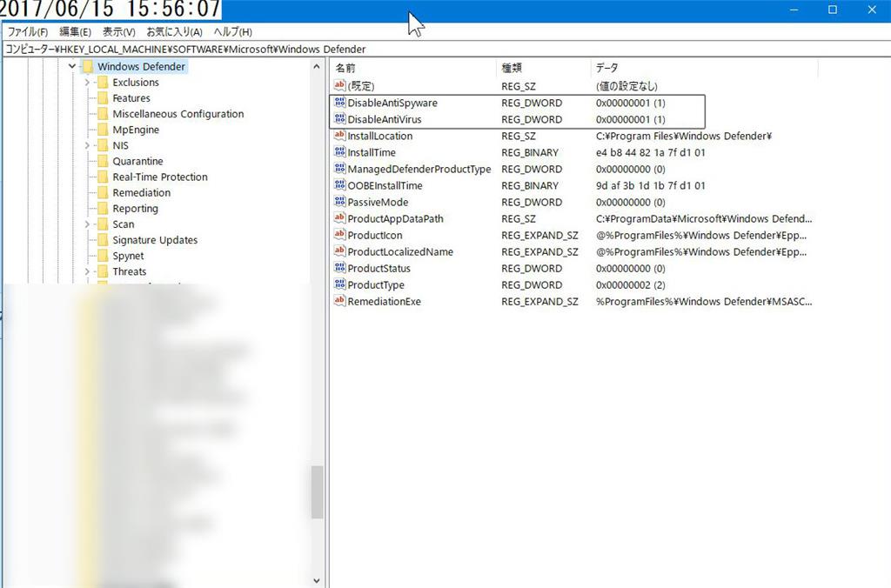Click the tree pane vertical scrollbar thumb
Screen dimensions: 891x588
point(317,492)
